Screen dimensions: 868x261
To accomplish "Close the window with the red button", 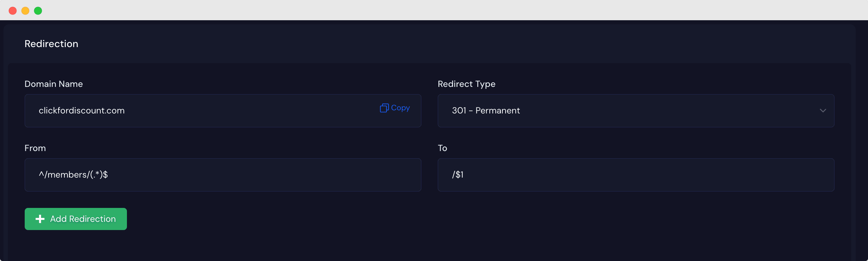I will [x=13, y=11].
